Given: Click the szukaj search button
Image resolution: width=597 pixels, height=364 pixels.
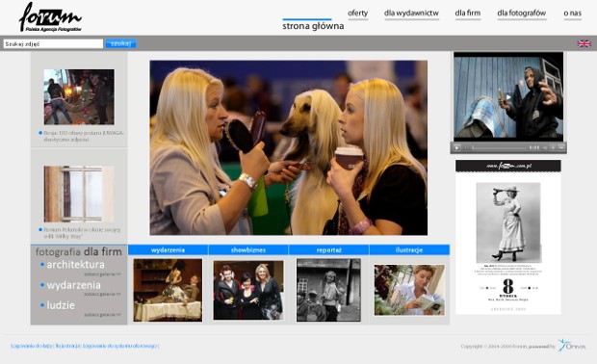Looking at the screenshot, I should point(120,43).
